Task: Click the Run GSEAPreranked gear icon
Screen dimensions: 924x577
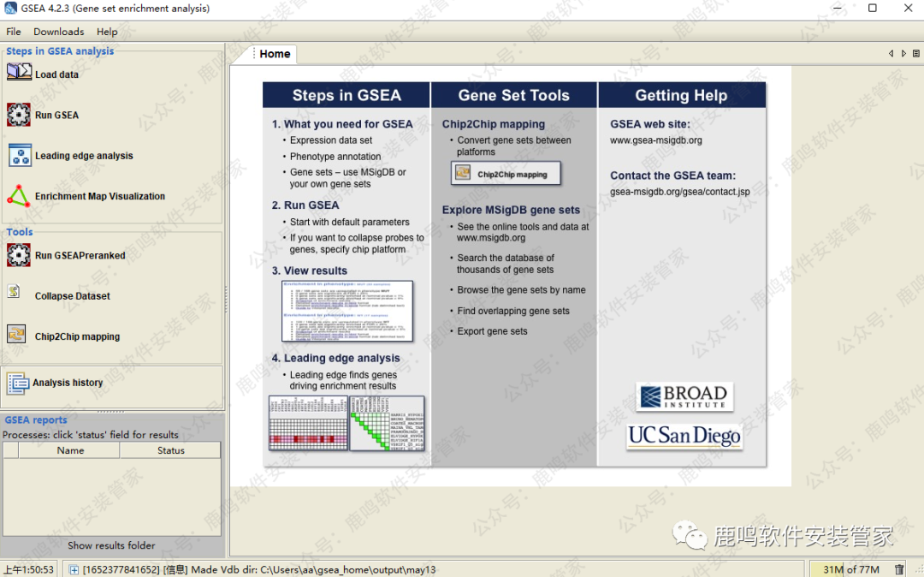Action: coord(19,255)
